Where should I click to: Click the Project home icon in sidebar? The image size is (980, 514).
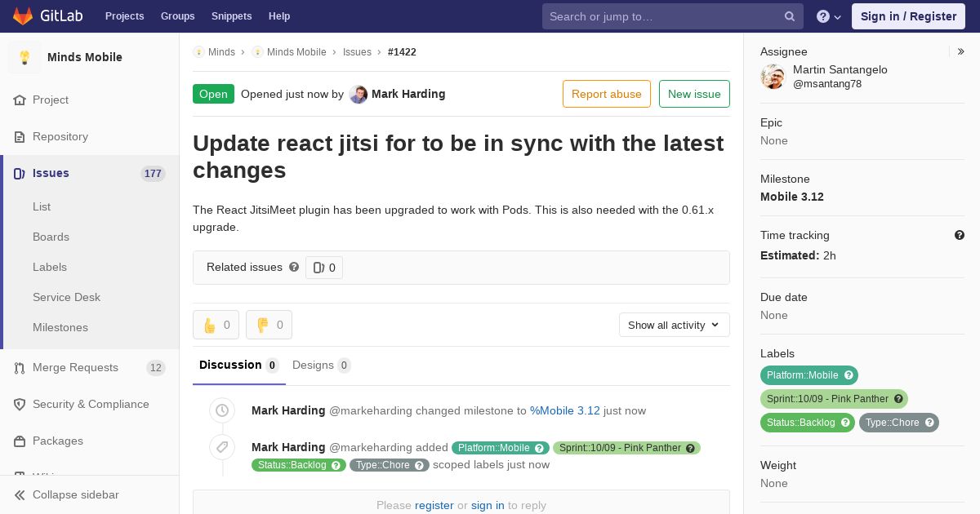point(20,100)
